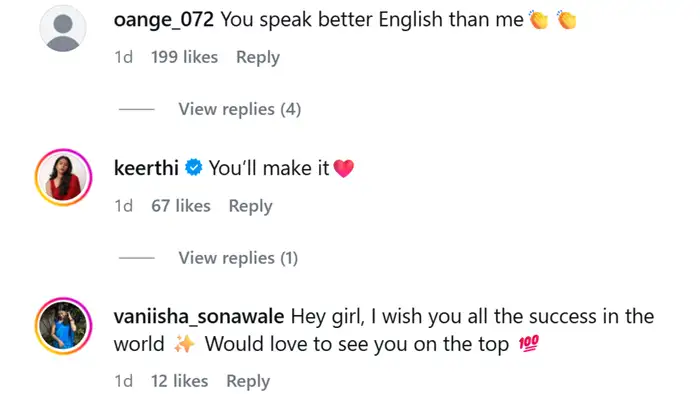This screenshot has width=700, height=394.
Task: Reply to keerthi's comment
Action: [x=250, y=206]
